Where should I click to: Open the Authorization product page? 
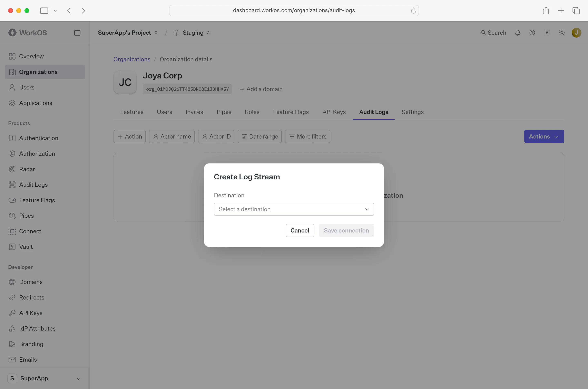(x=45, y=154)
